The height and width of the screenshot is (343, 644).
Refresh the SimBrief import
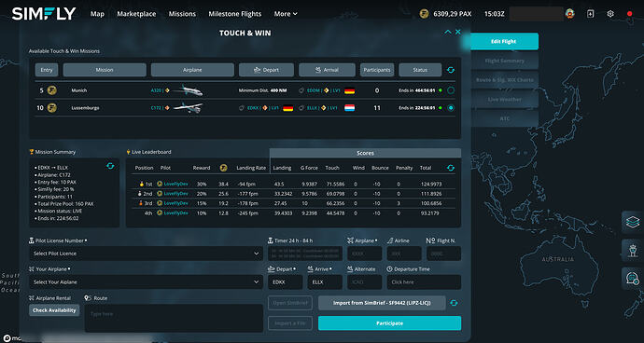(x=454, y=303)
